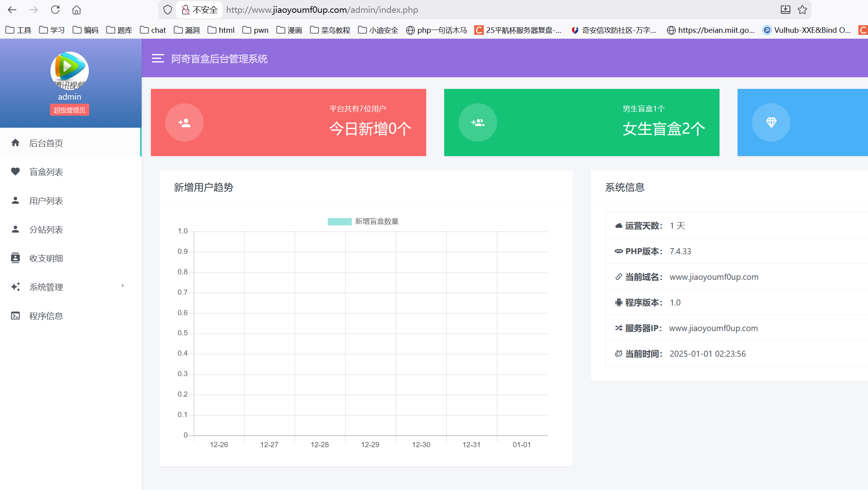Click the 男生盲盒1个 text
The height and width of the screenshot is (490, 868).
[x=643, y=108]
